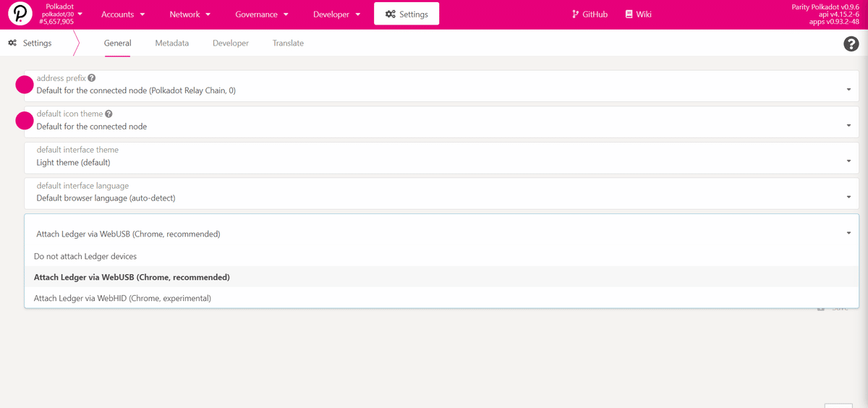Click the Settings button in top navigation
The width and height of the screenshot is (868, 408).
(407, 14)
